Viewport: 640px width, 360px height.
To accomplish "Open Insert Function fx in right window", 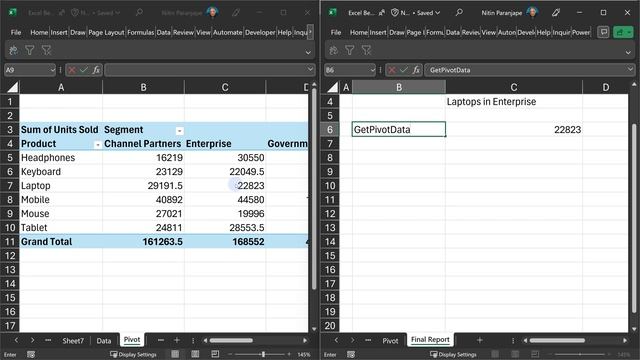I will click(x=416, y=70).
